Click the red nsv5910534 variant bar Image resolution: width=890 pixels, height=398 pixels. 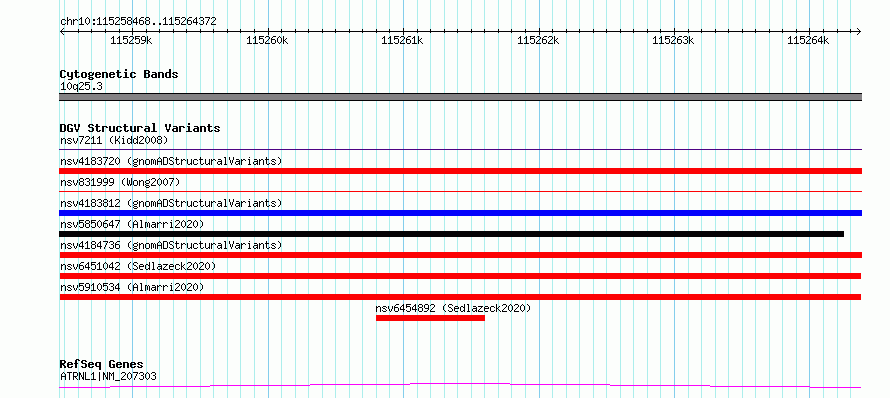coord(460,297)
